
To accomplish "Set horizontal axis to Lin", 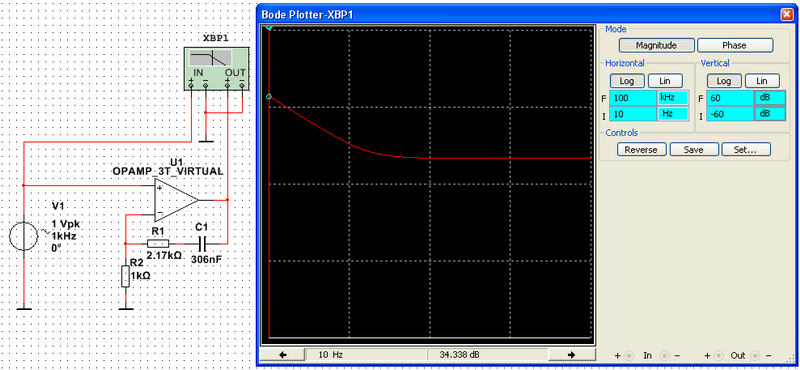I will click(x=665, y=81).
